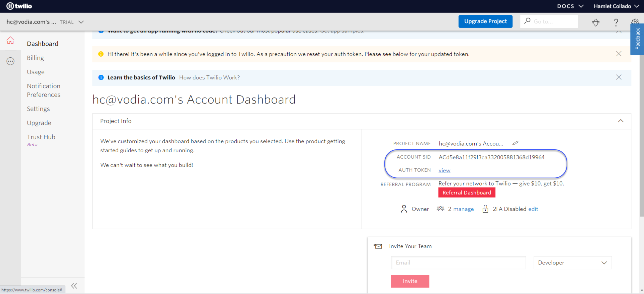Click the debugger bug icon
644x294 pixels.
(596, 22)
